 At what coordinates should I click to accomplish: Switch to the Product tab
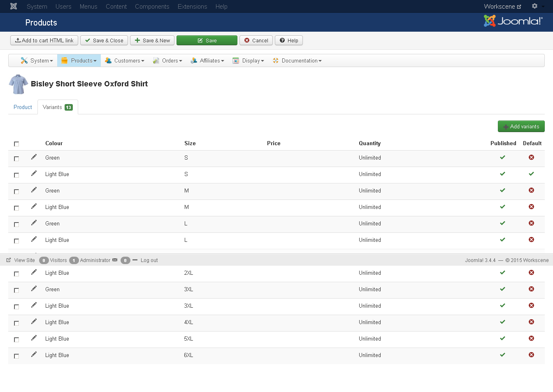coord(23,107)
